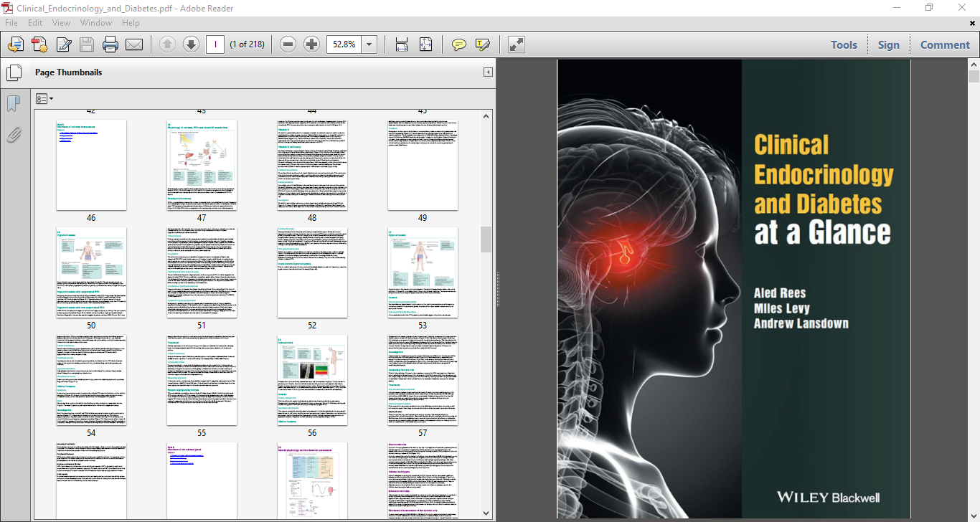This screenshot has height=522, width=980.
Task: Click the Page Thumbnails panel title
Action: click(68, 72)
